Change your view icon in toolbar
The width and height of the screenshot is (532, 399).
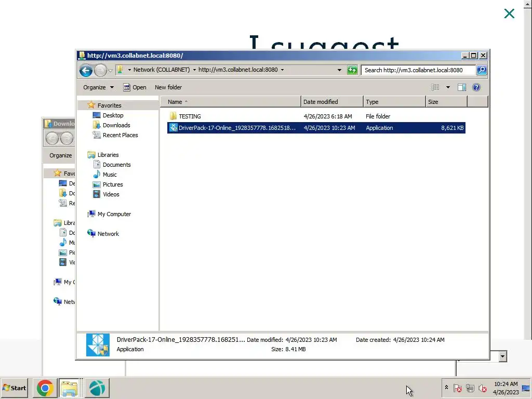(x=435, y=87)
